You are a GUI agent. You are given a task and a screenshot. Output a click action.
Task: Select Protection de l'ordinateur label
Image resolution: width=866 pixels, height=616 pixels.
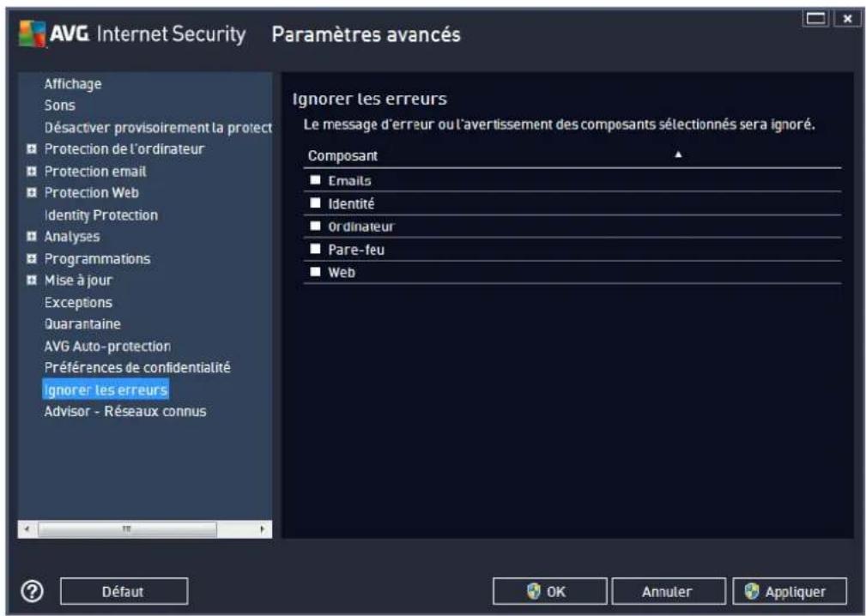click(124, 149)
